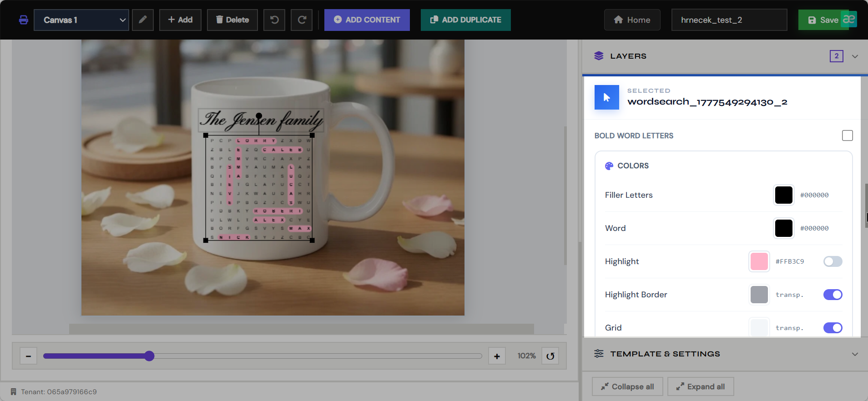Click the undo arrow icon

tap(274, 20)
